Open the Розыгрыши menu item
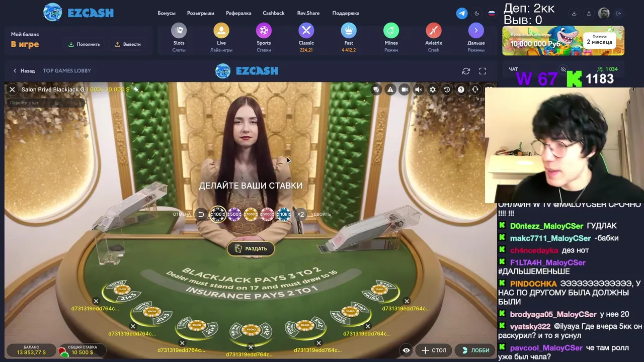The height and width of the screenshot is (362, 644). tap(201, 13)
